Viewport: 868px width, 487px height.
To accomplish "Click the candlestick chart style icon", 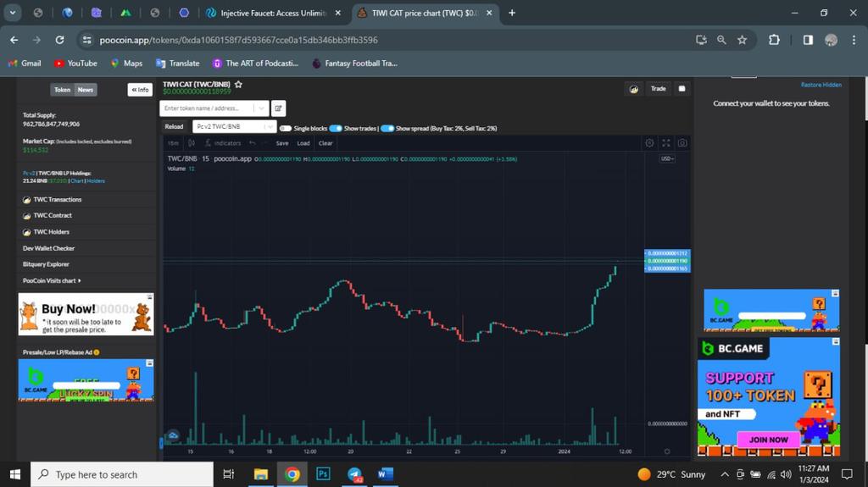I will pos(192,143).
